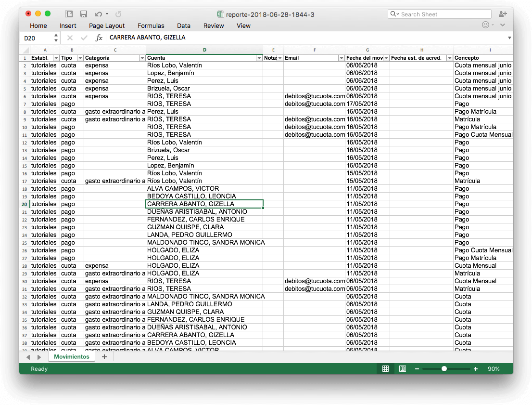This screenshot has height=405, width=532.
Task: Open the Email column filter dropdown
Action: click(342, 58)
